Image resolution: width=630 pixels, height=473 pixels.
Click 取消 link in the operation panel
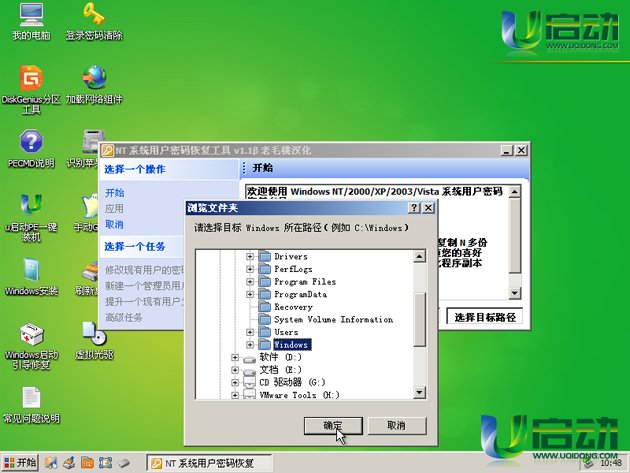(115, 224)
